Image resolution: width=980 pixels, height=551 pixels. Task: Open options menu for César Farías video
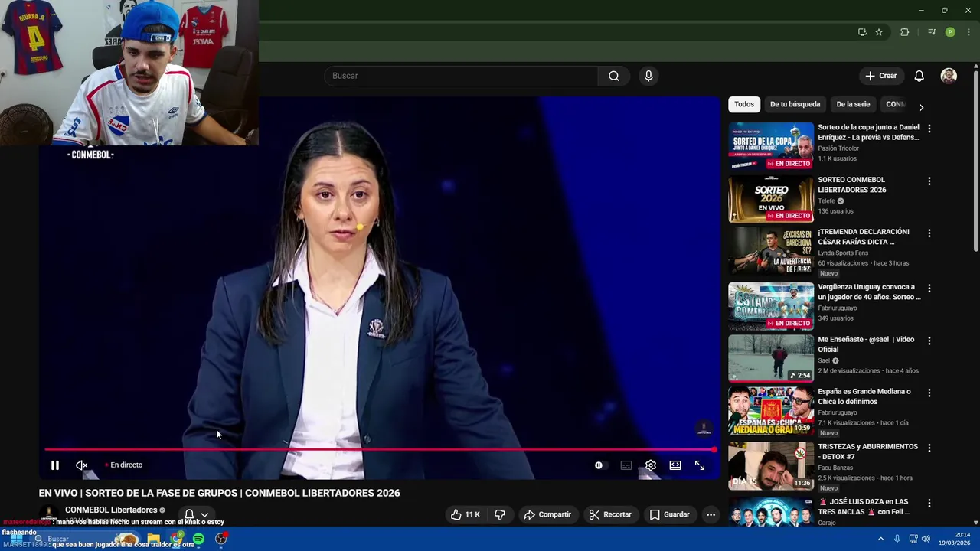pyautogui.click(x=929, y=233)
